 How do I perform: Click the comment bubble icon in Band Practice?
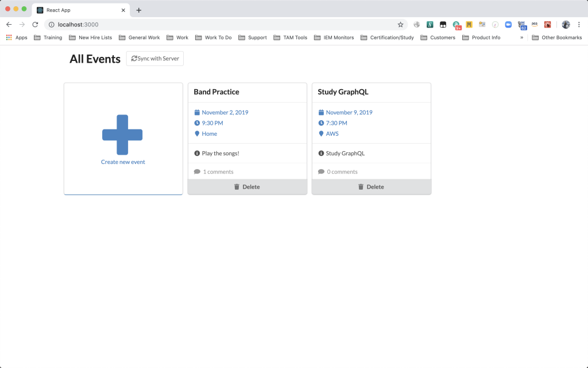pos(197,171)
